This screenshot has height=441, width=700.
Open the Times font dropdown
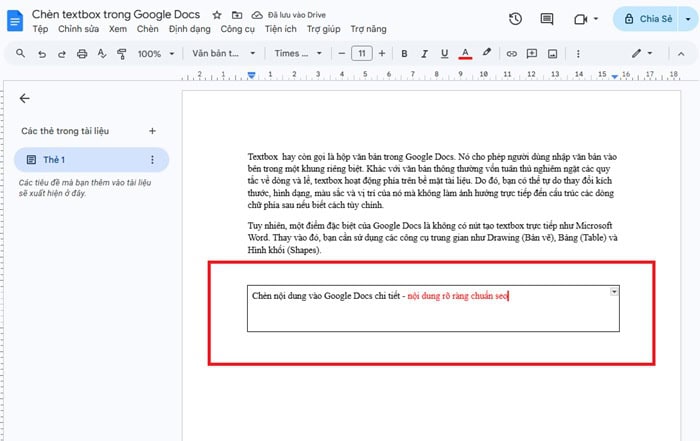[x=298, y=54]
